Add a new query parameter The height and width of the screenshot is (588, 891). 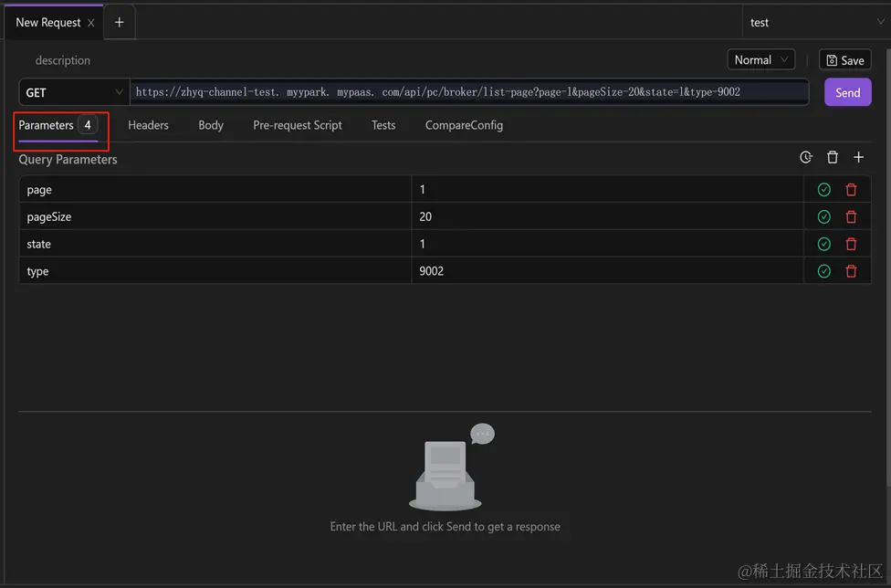pos(859,157)
